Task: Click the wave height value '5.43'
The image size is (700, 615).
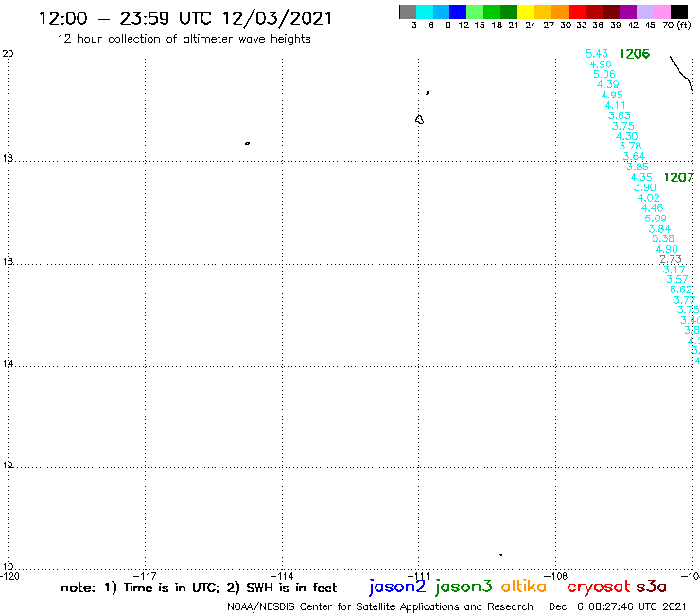Action: (x=597, y=54)
